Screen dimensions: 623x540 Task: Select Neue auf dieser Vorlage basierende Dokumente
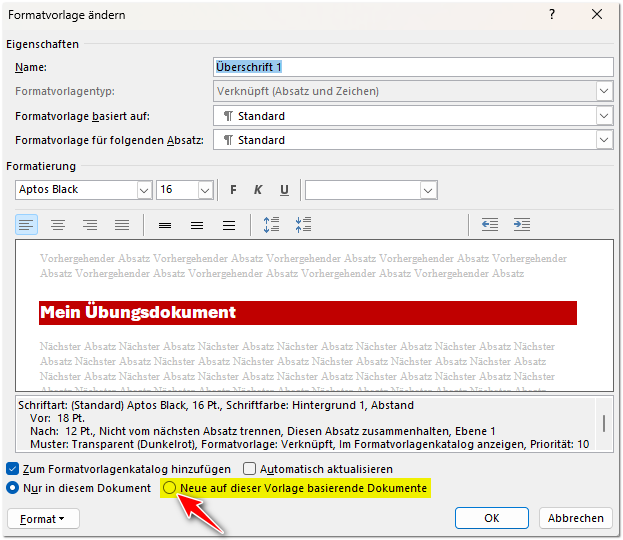click(x=170, y=488)
